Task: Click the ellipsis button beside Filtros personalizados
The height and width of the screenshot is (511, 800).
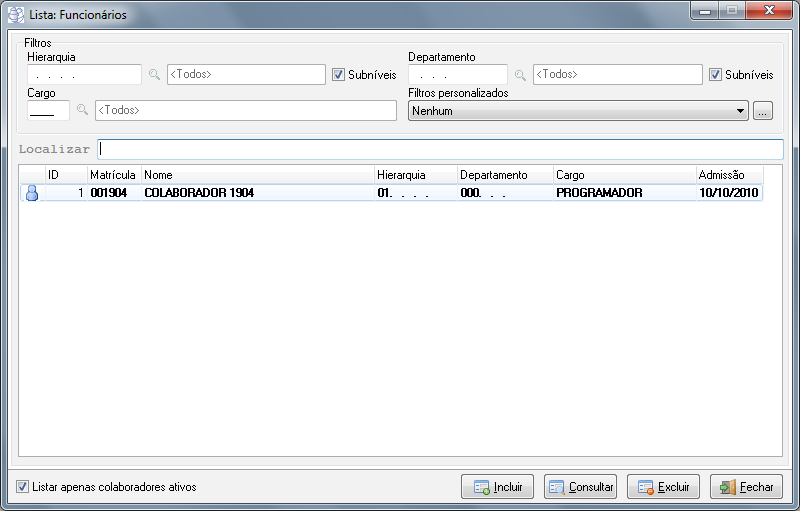Action: point(763,111)
